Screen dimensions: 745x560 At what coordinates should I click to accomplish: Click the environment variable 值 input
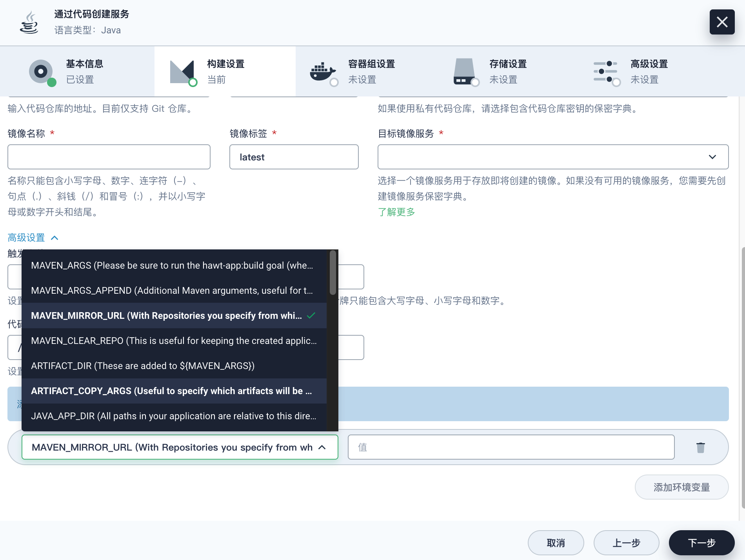pyautogui.click(x=511, y=447)
